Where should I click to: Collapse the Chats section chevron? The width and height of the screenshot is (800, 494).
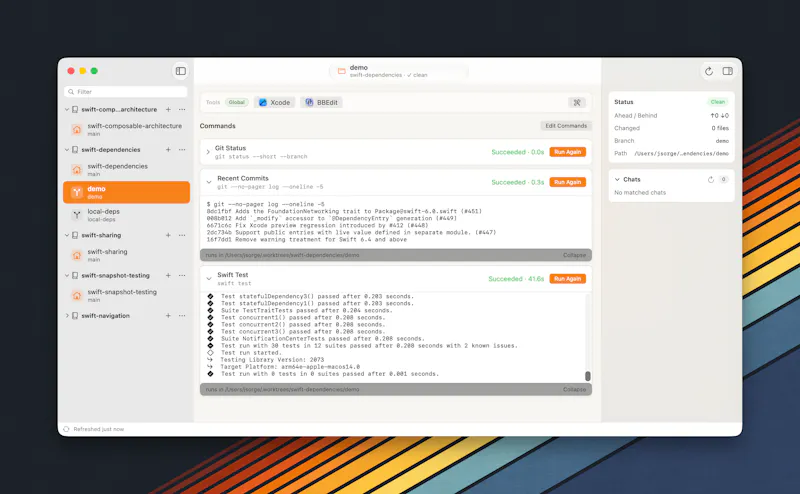617,180
